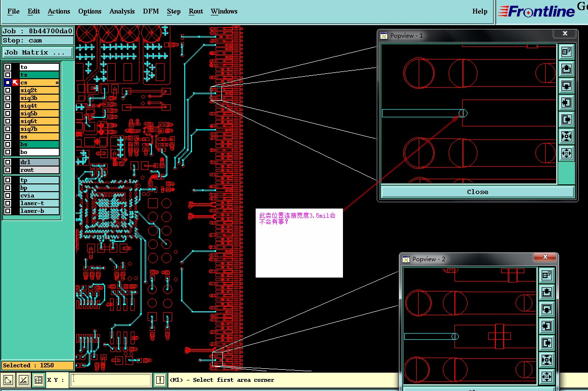Viewport: 588px width, 391px height.
Task: Click the white Chinese annotation note
Action: pyautogui.click(x=299, y=243)
